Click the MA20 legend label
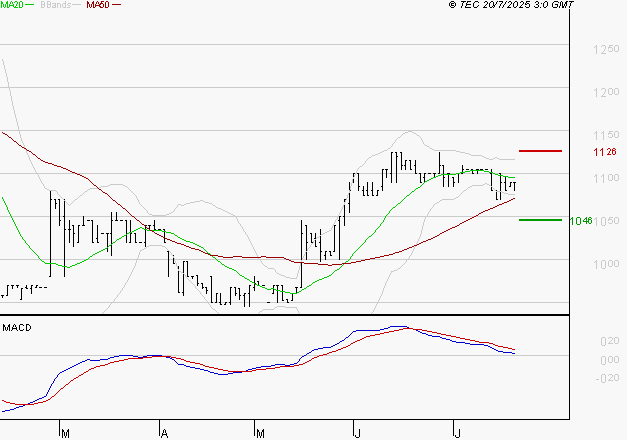Image resolution: width=627 pixels, height=440 pixels. coord(12,5)
